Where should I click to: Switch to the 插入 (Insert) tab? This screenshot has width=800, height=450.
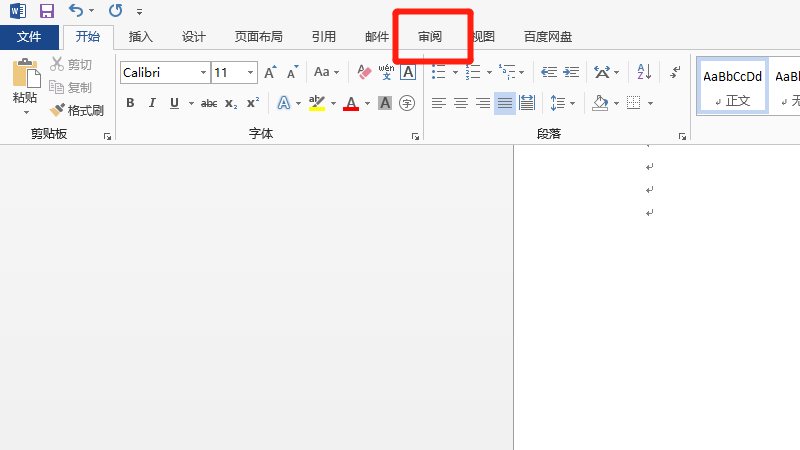click(x=141, y=37)
